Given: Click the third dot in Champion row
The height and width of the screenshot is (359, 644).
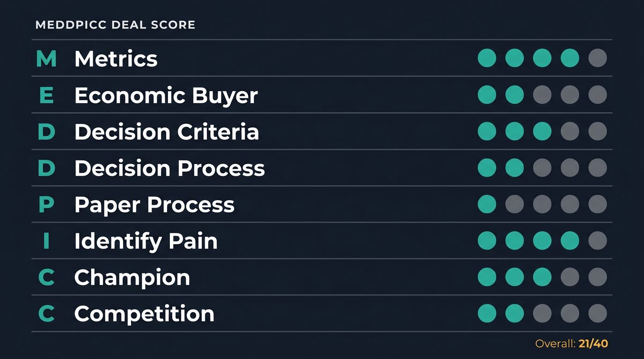Looking at the screenshot, I should pyautogui.click(x=542, y=277).
